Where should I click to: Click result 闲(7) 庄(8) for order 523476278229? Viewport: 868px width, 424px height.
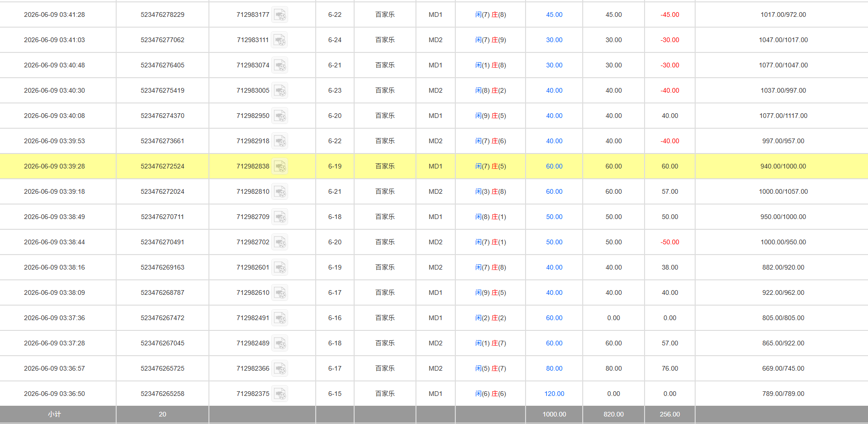pos(490,15)
